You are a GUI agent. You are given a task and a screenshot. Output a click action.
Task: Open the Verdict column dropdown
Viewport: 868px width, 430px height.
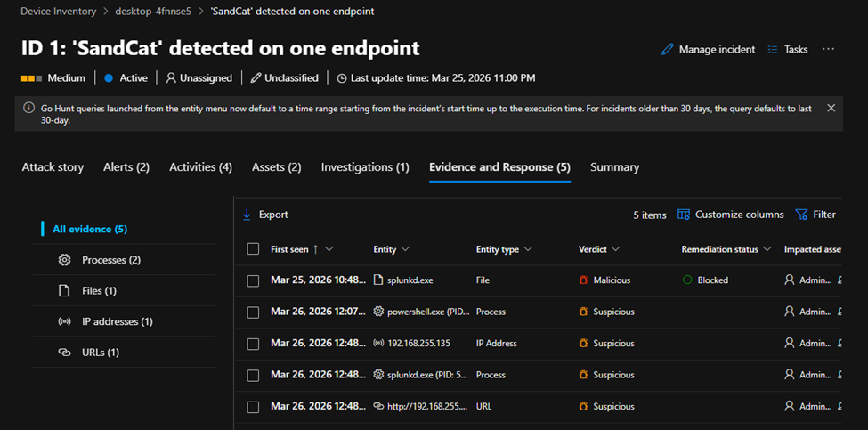pyautogui.click(x=616, y=249)
